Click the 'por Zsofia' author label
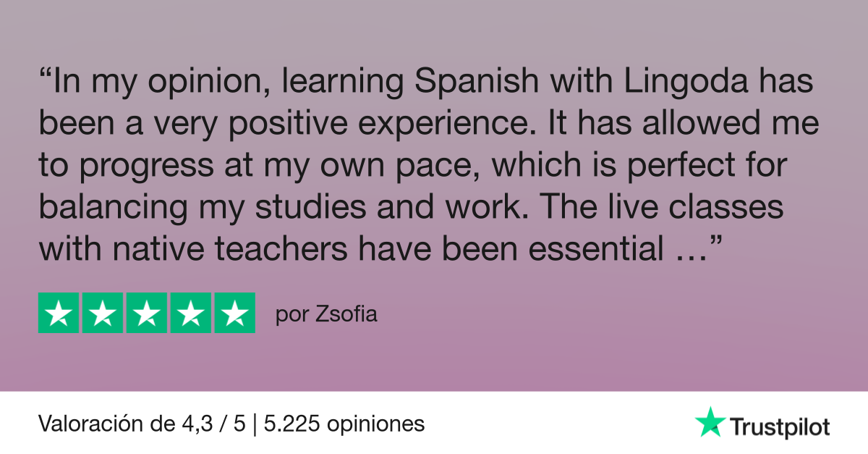 pyautogui.click(x=327, y=316)
